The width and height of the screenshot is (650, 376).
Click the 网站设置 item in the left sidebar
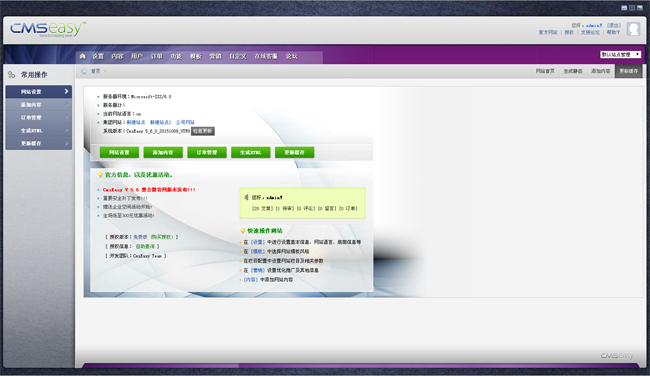point(39,92)
